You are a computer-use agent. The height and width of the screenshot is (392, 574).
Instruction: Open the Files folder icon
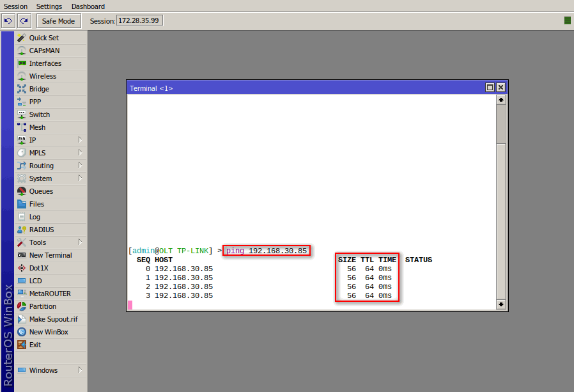22,204
